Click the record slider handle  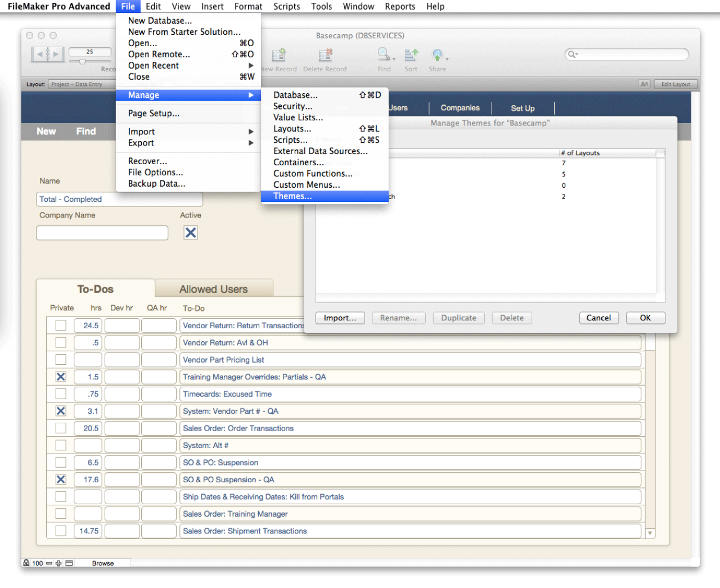coord(82,62)
